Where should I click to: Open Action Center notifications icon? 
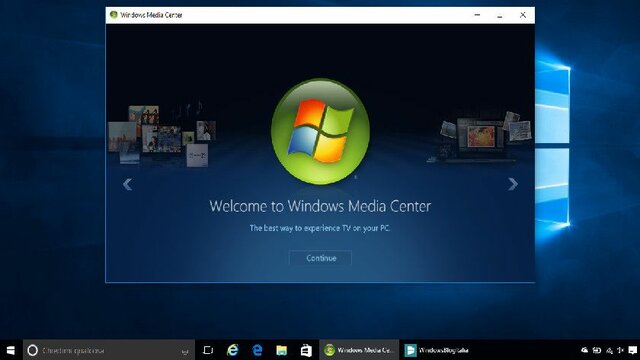(x=633, y=350)
